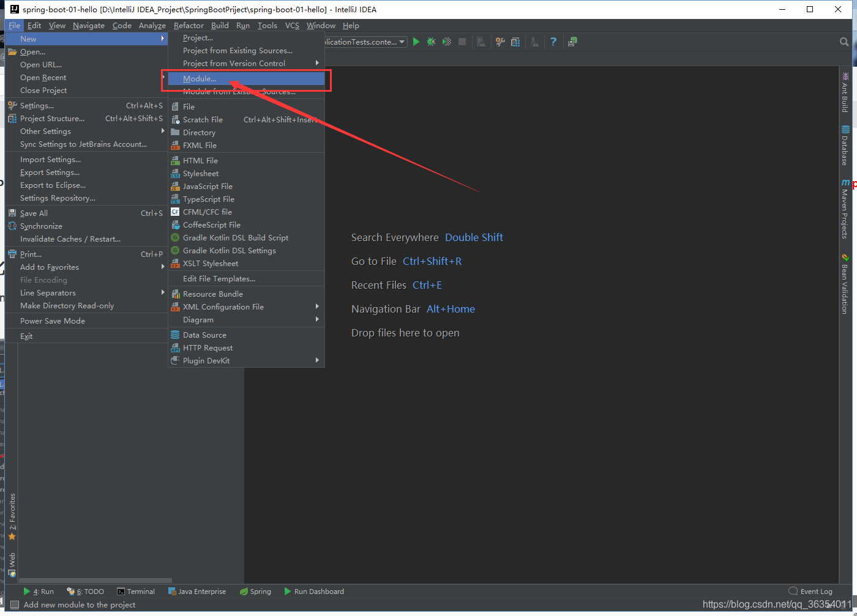The height and width of the screenshot is (616, 857).
Task: Create a new Directory
Action: (247, 133)
